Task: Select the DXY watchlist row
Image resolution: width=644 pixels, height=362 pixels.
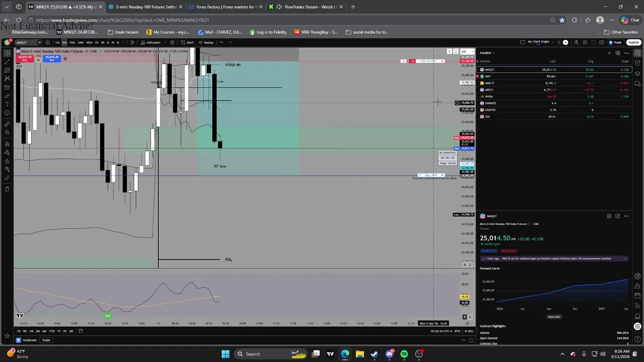Action: [x=554, y=76]
